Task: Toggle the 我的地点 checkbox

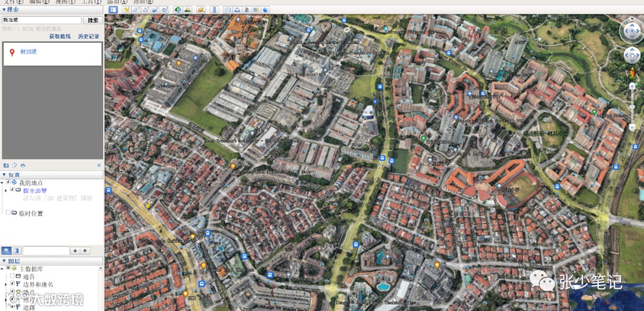Action: pos(8,182)
